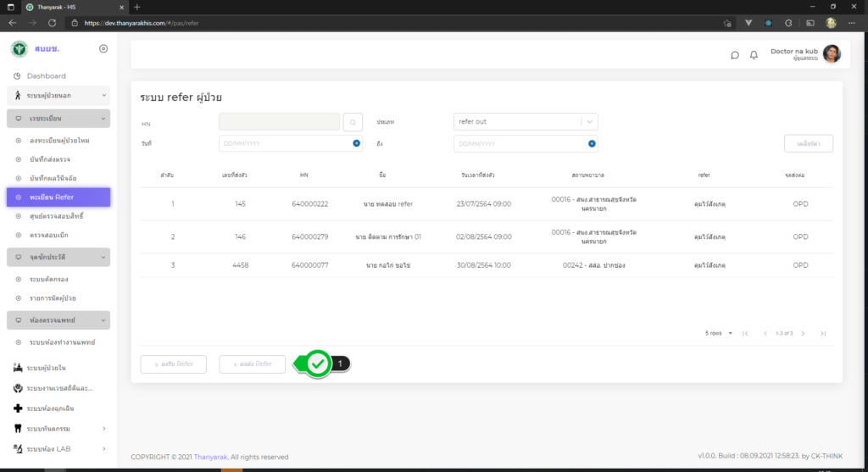Screen dimensions: 868x472
Task: Clear the end date field with blue X
Action: tap(592, 144)
